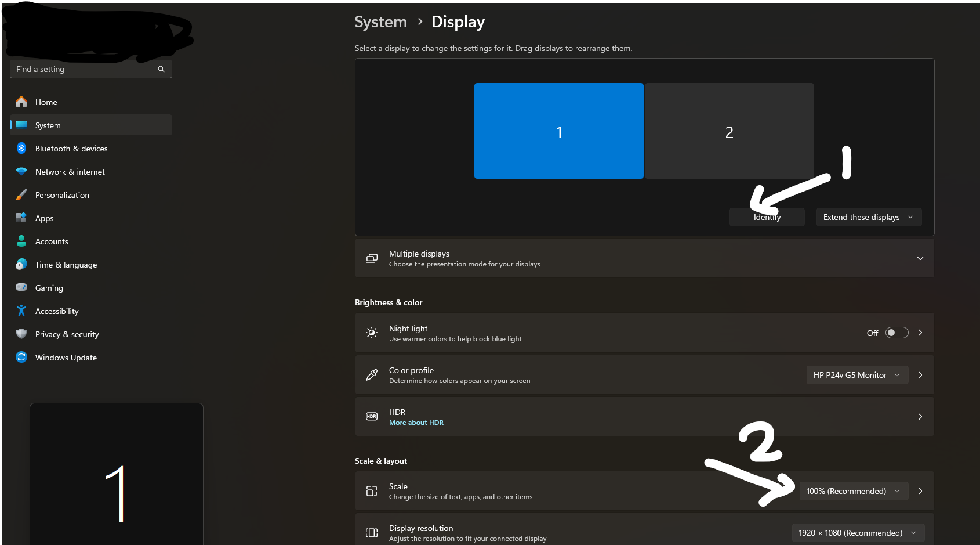The width and height of the screenshot is (980, 545).
Task: Click the Scale & layout heading
Action: tap(381, 461)
